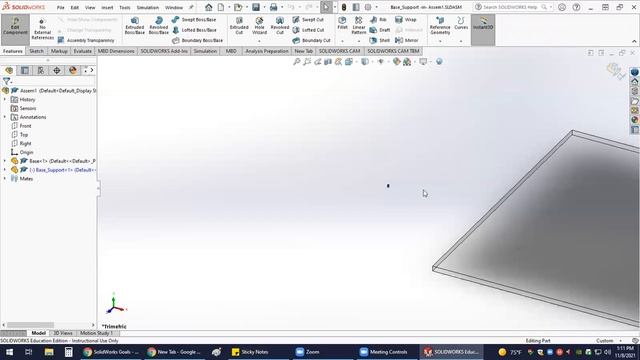Expand Base_Support<1> component in tree
Viewport: 640px width, 360px height.
click(5, 170)
